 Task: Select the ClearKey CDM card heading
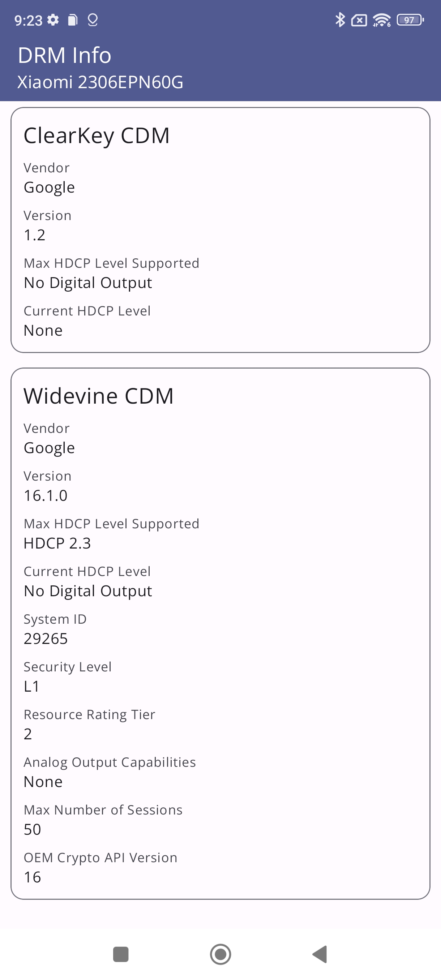point(97,136)
